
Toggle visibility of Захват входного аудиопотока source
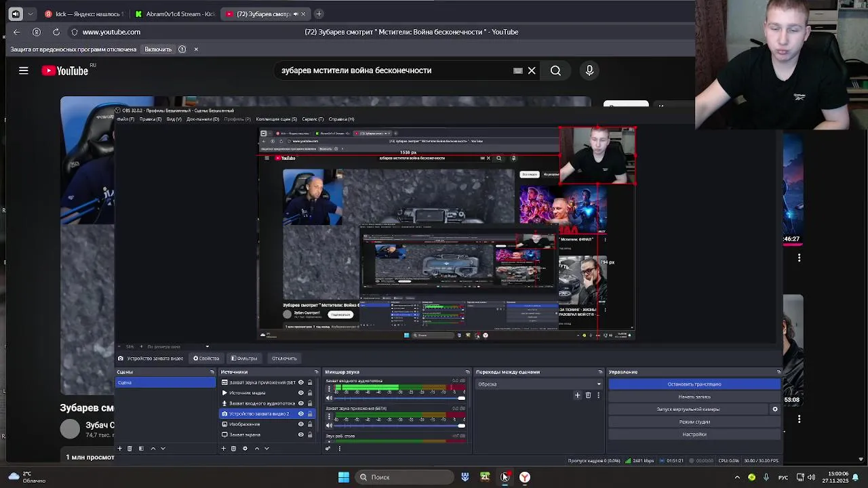pyautogui.click(x=301, y=403)
